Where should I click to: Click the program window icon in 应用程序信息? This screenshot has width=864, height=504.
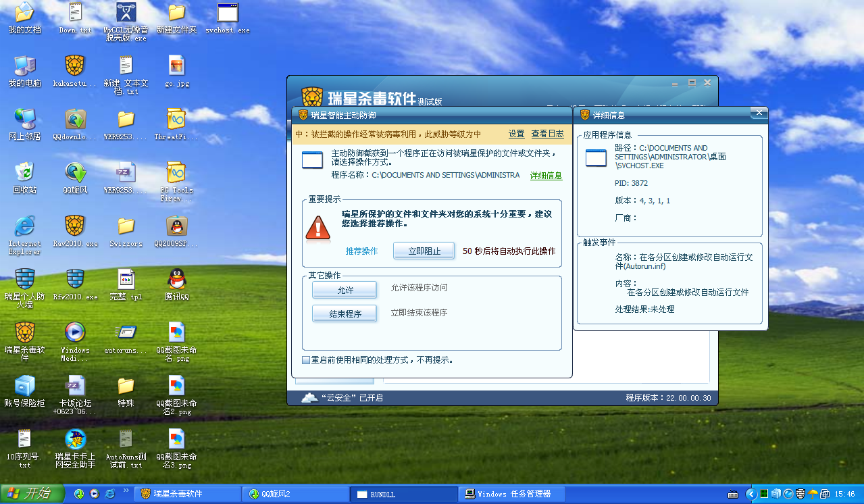(596, 158)
